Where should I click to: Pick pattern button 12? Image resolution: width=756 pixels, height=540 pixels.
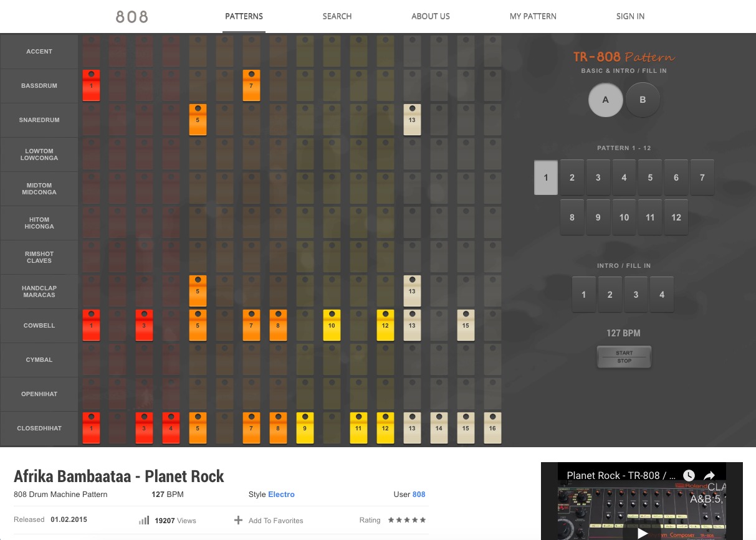click(676, 217)
